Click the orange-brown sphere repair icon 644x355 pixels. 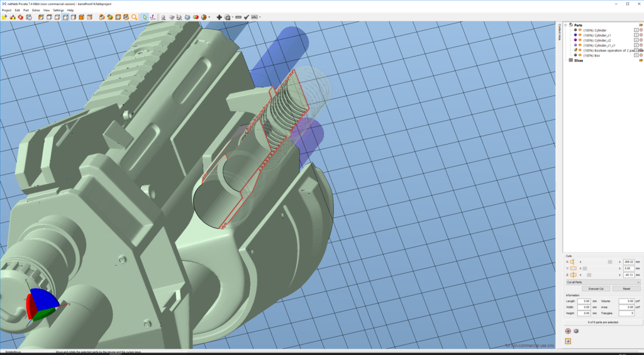pyautogui.click(x=204, y=17)
